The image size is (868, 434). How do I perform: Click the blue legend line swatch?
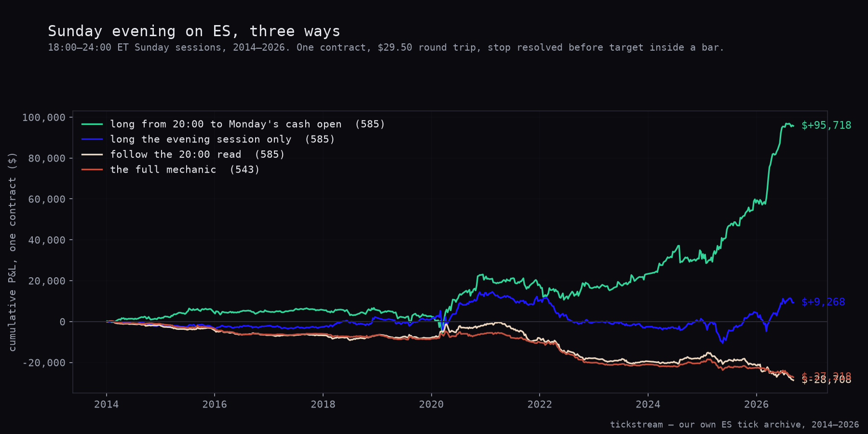pyautogui.click(x=92, y=139)
